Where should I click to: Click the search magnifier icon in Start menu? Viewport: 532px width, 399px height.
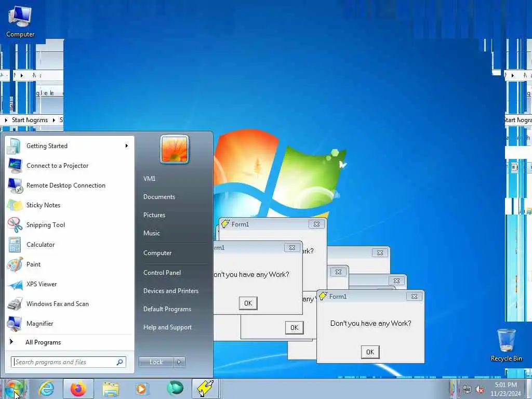[x=120, y=362]
